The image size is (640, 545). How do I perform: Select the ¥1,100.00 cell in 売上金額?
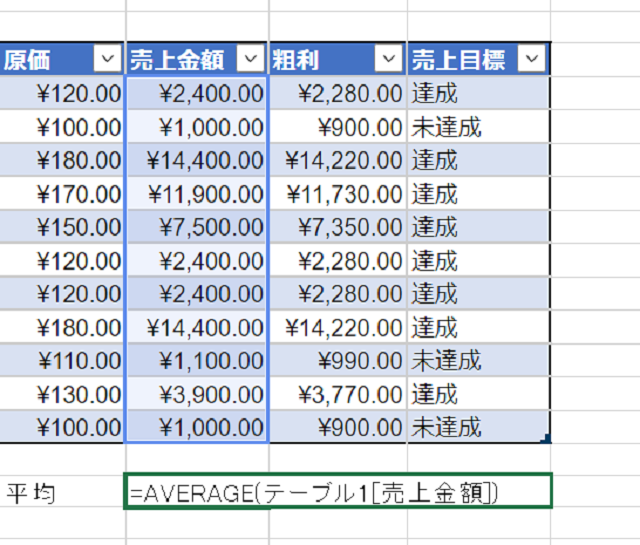click(197, 361)
